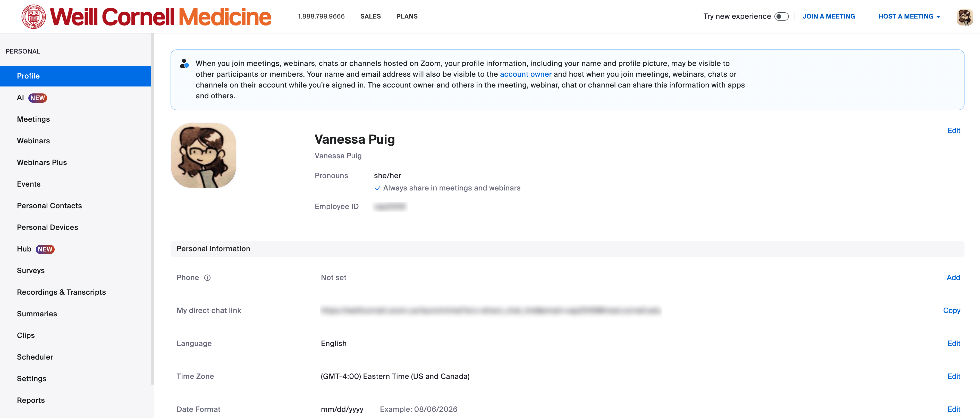Open the AI sidebar item

pos(20,98)
